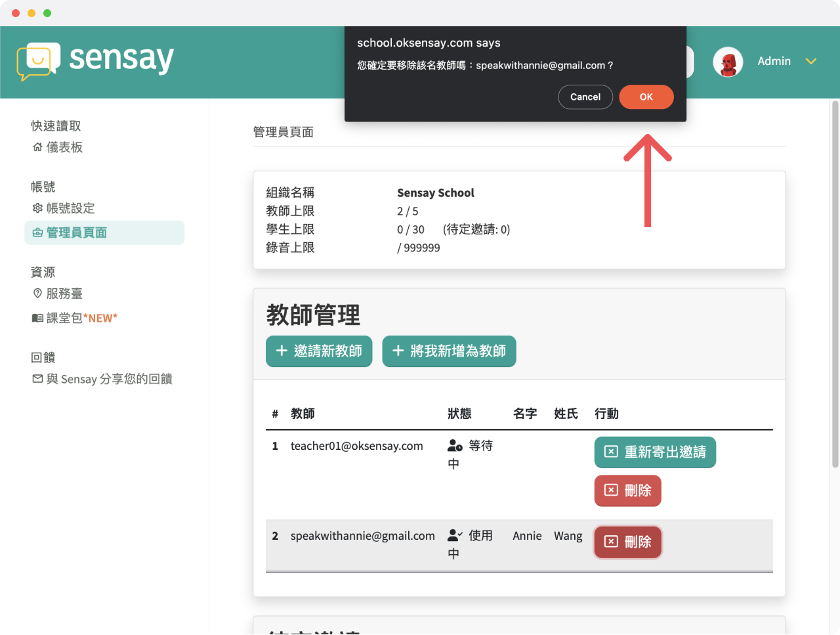Click 重新寄出邀請 for teacher01@oksensay.com
Viewport: 840px width, 635px height.
point(655,452)
